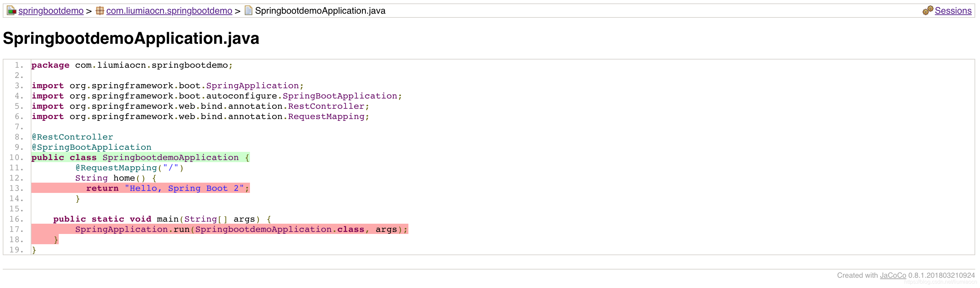Click the SpringBootApplication import on line 4
The height and width of the screenshot is (288, 980).
coord(216,96)
